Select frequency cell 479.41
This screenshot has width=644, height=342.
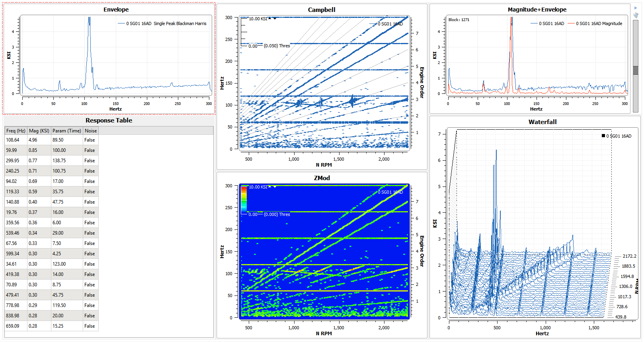(x=16, y=295)
